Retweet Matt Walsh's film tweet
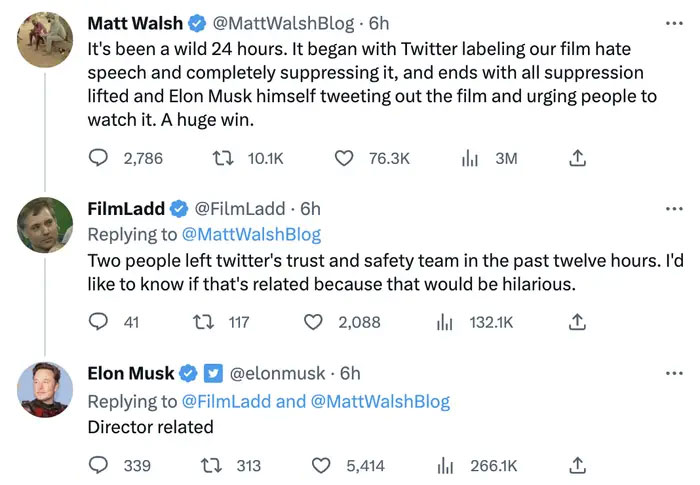This screenshot has height=485, width=700. 226,158
